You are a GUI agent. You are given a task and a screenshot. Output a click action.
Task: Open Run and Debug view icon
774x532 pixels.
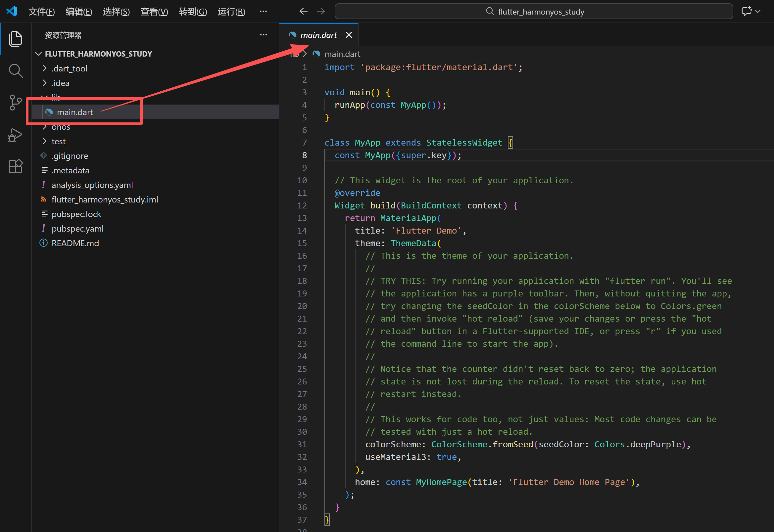(x=15, y=135)
